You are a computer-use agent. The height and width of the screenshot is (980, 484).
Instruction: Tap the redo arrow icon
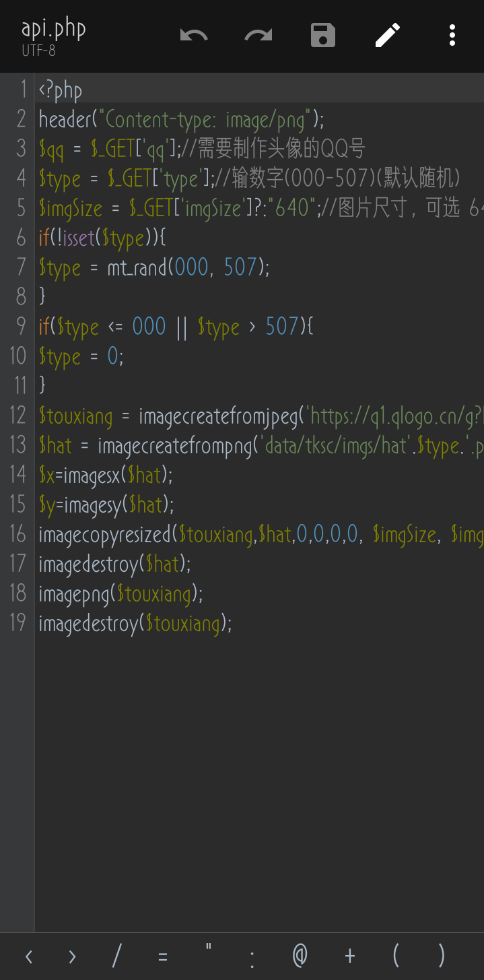258,35
